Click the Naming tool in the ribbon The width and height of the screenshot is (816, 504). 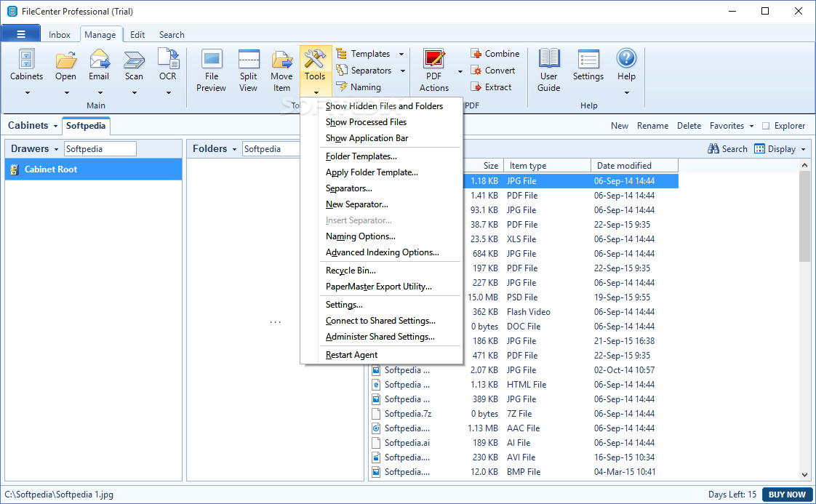[x=359, y=87]
